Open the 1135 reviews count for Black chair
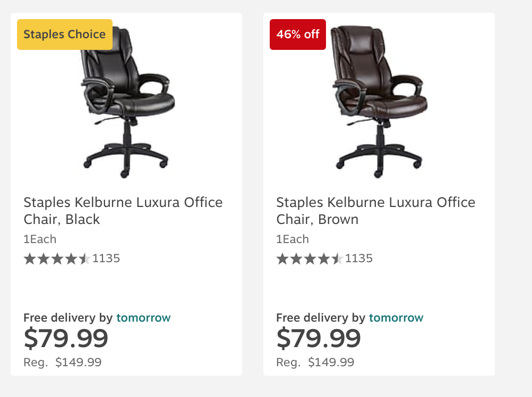This screenshot has width=532, height=397. [106, 258]
